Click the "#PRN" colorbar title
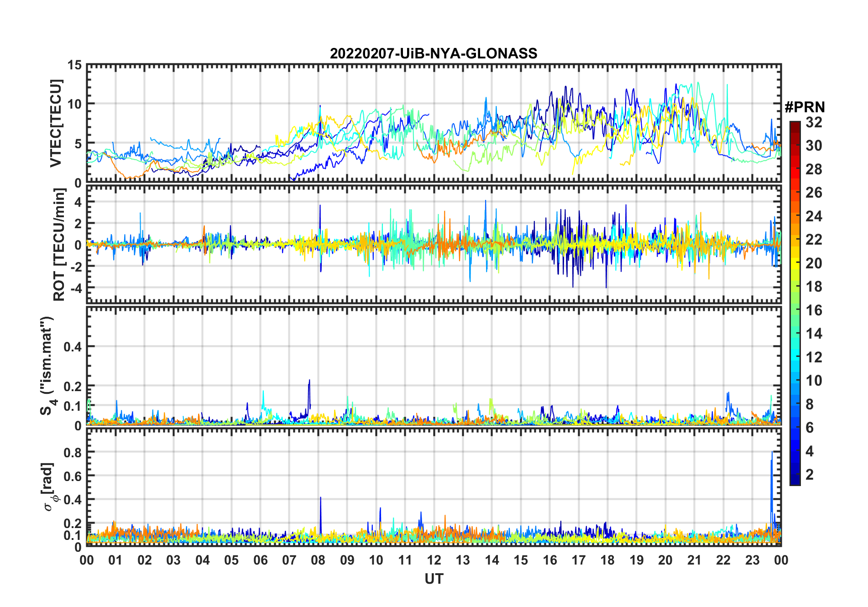The height and width of the screenshot is (607, 868). pos(805,107)
